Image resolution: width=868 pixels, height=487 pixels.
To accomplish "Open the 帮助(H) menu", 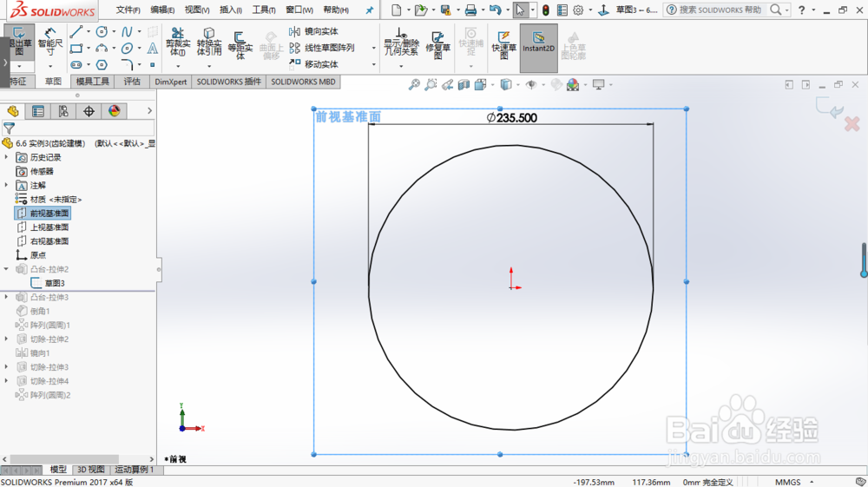I will (336, 10).
